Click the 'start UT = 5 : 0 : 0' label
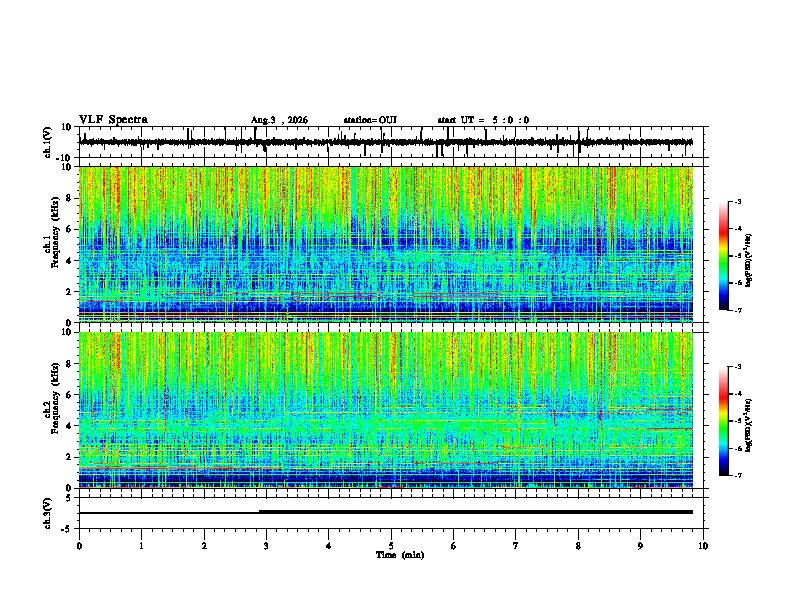The height and width of the screenshot is (612, 792). tap(483, 120)
